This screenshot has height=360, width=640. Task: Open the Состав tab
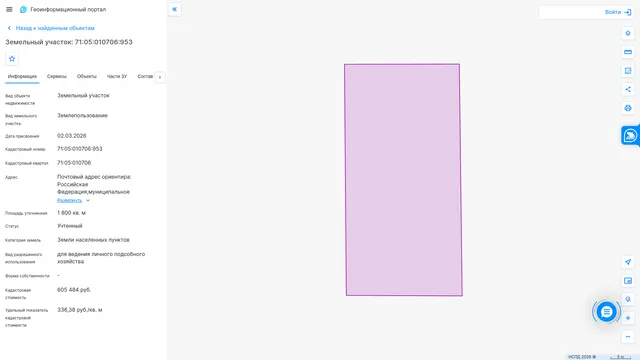(145, 76)
